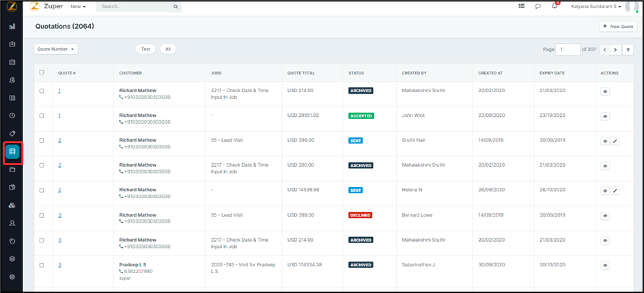The width and height of the screenshot is (644, 293).
Task: Check the box for the USD 29551.92 quote
Action: pyautogui.click(x=42, y=115)
